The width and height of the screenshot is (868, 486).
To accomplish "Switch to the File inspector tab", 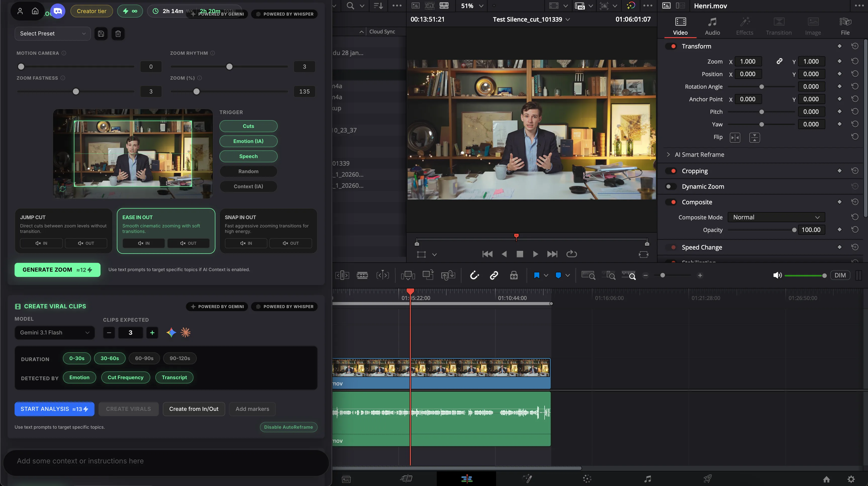I will (x=845, y=26).
